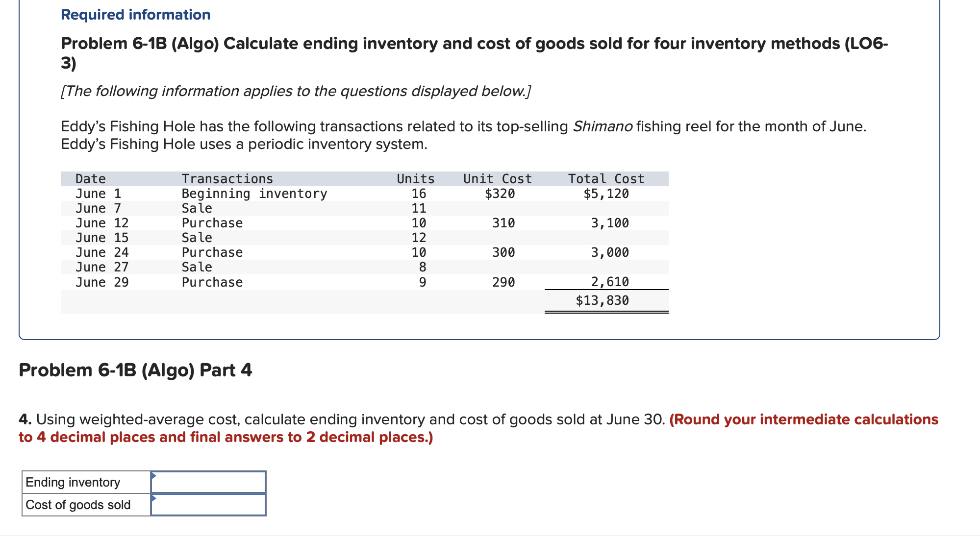Click the total cost value $13,830
This screenshot has height=539, width=980.
pos(603,300)
